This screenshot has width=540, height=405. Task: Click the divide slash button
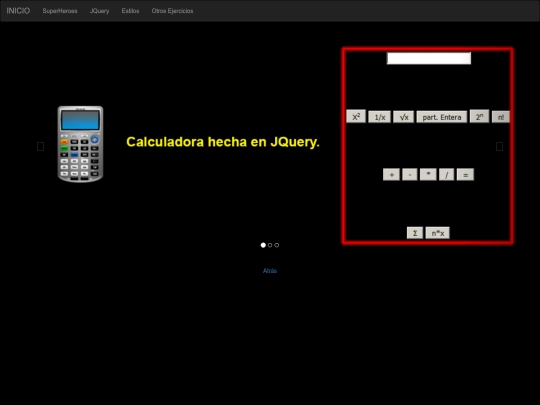tap(447, 175)
